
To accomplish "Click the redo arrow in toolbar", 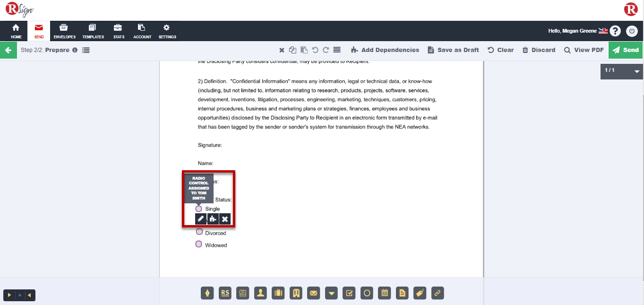I will coord(326,50).
